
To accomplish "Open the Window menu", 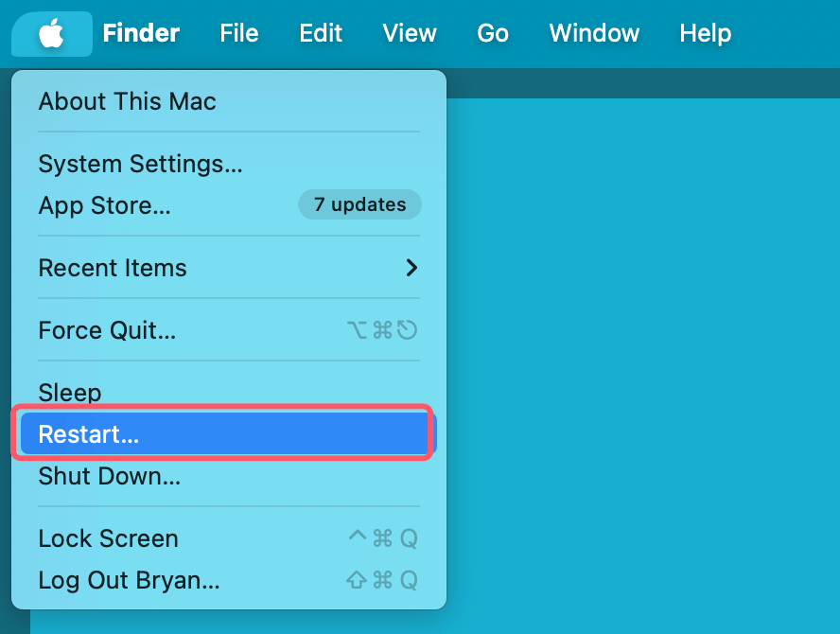I will click(x=593, y=33).
